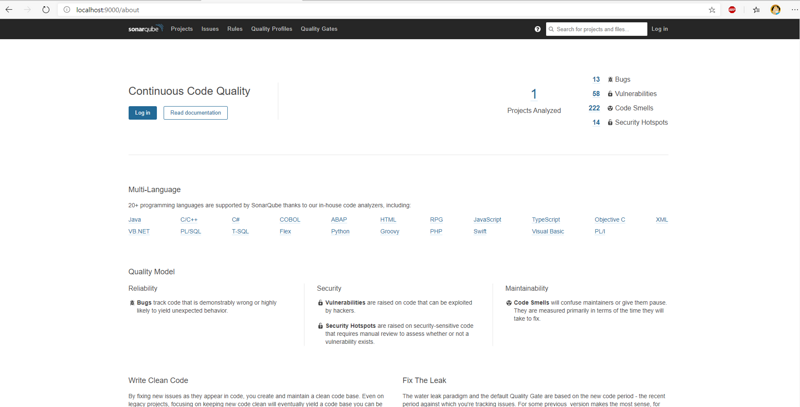Open the Projects menu item
The image size is (800, 407).
click(x=181, y=29)
